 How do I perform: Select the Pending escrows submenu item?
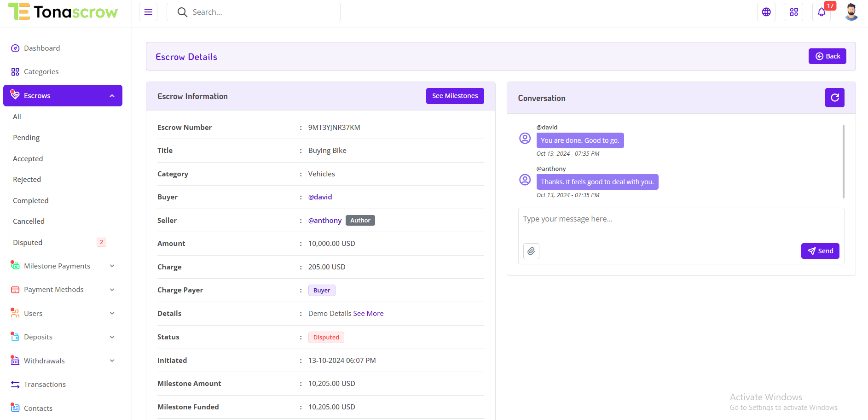point(26,138)
